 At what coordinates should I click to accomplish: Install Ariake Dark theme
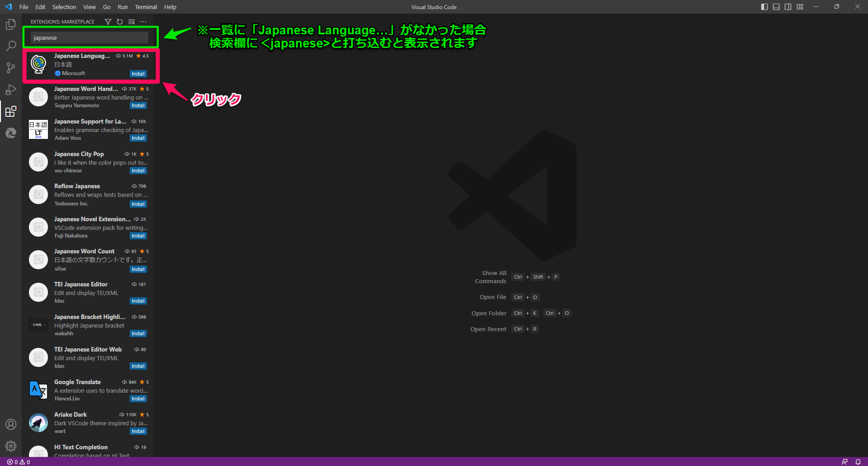click(x=138, y=431)
